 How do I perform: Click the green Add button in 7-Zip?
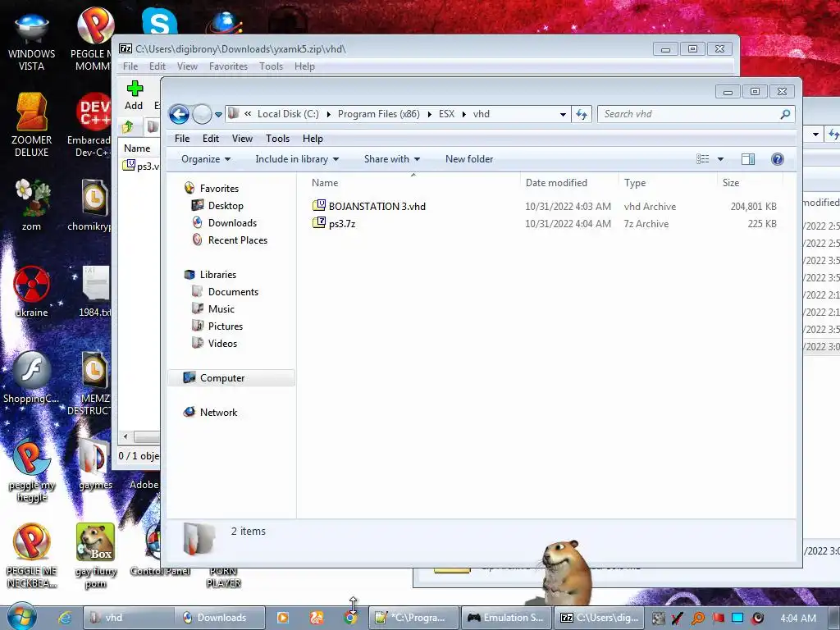134,95
